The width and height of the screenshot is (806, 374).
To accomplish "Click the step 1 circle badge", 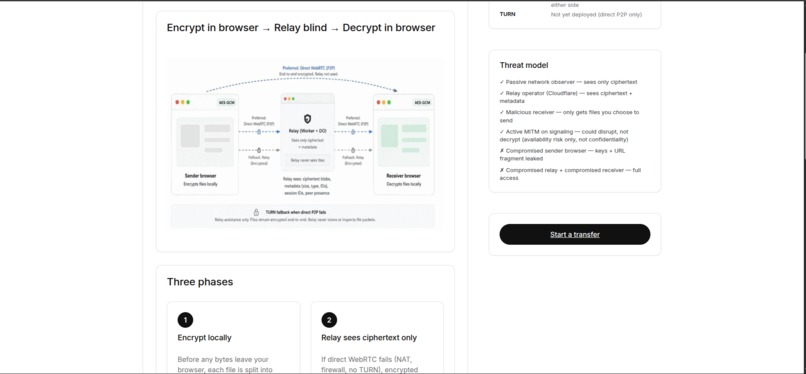I will click(x=185, y=320).
